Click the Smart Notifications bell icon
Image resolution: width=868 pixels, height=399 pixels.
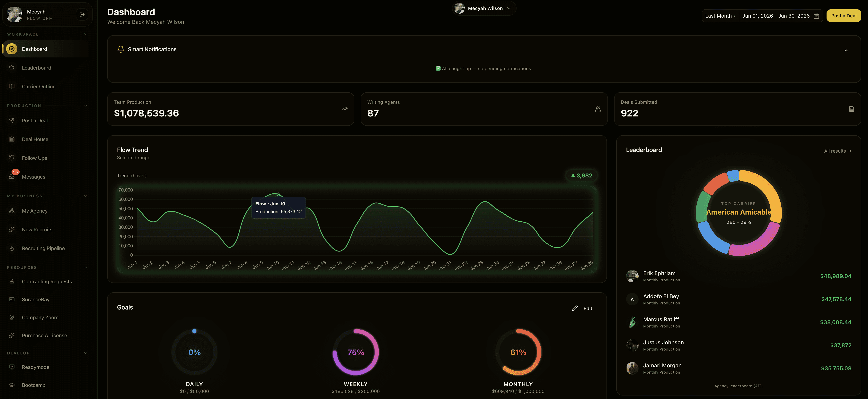121,49
